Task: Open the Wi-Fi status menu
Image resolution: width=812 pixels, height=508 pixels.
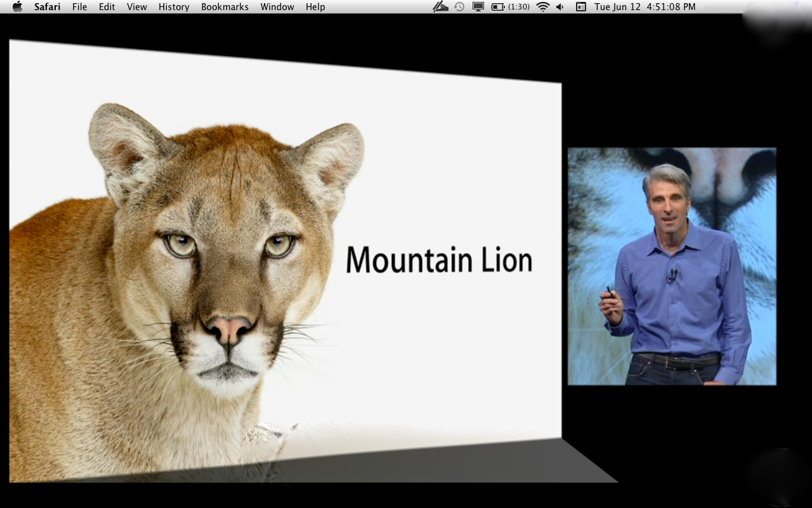Action: 542,7
